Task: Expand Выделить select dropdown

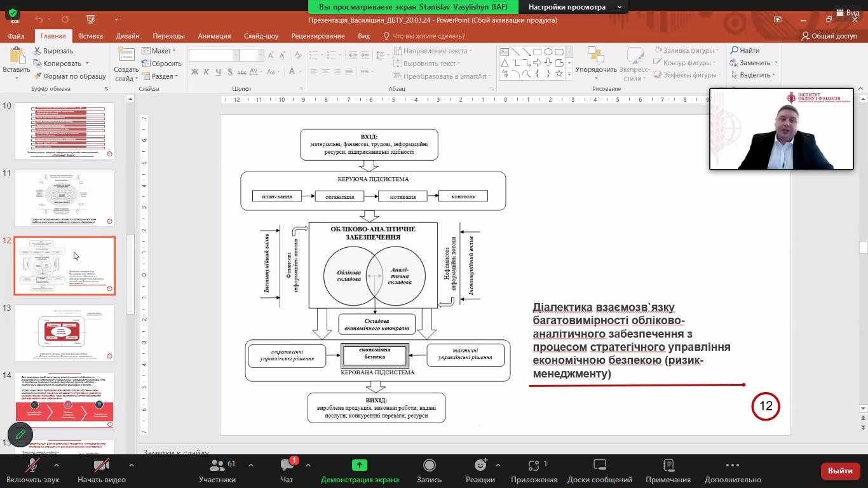Action: click(x=753, y=75)
